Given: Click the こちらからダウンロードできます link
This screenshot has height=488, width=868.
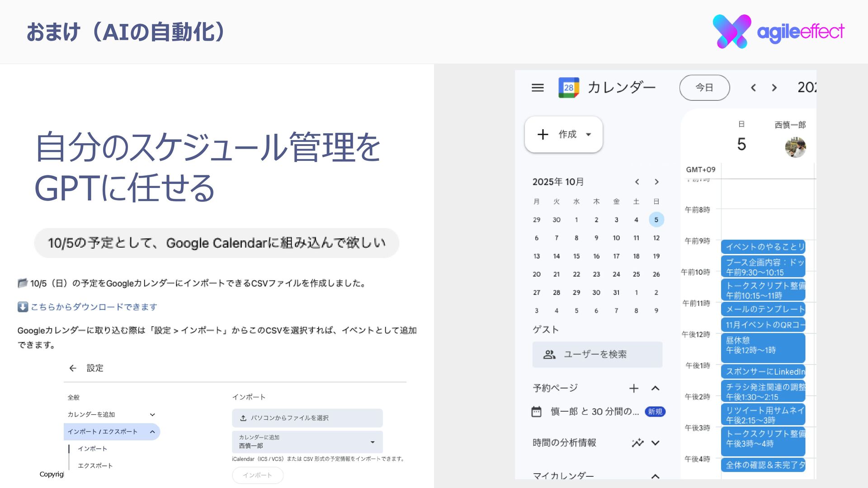Looking at the screenshot, I should click(x=94, y=307).
